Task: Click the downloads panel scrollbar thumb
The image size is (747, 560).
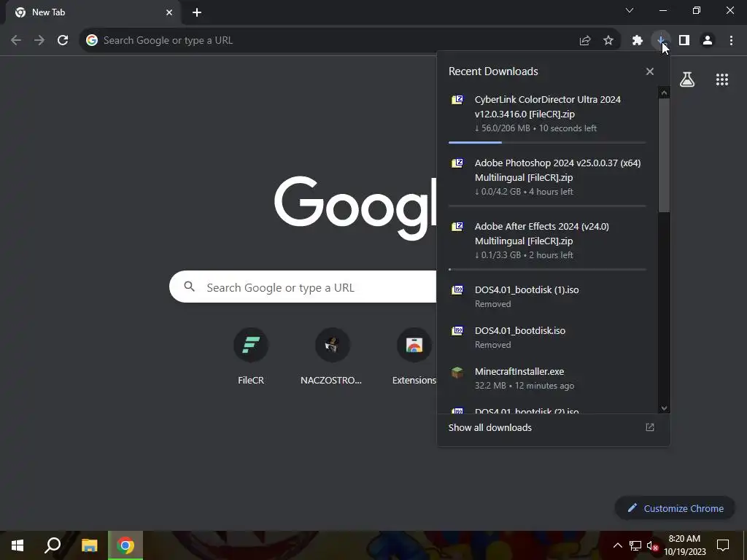Action: click(664, 155)
